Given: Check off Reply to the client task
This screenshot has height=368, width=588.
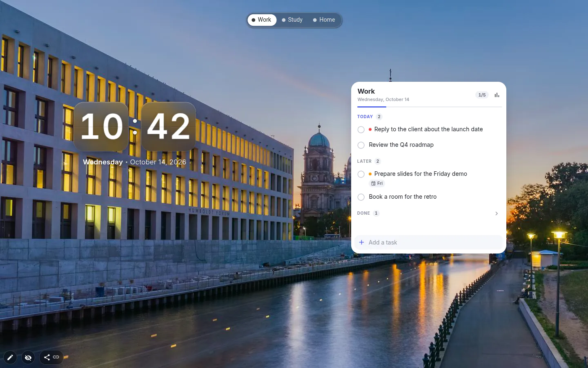Looking at the screenshot, I should pos(361,130).
